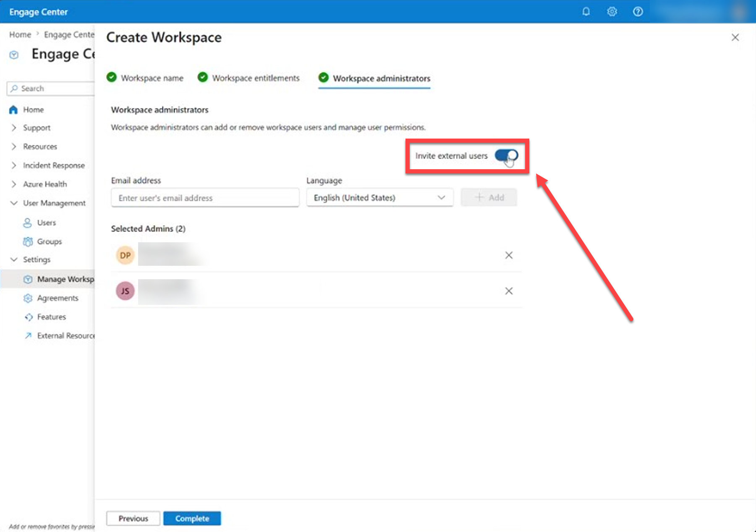Click the 'Selected Admins (2)' label

(148, 229)
